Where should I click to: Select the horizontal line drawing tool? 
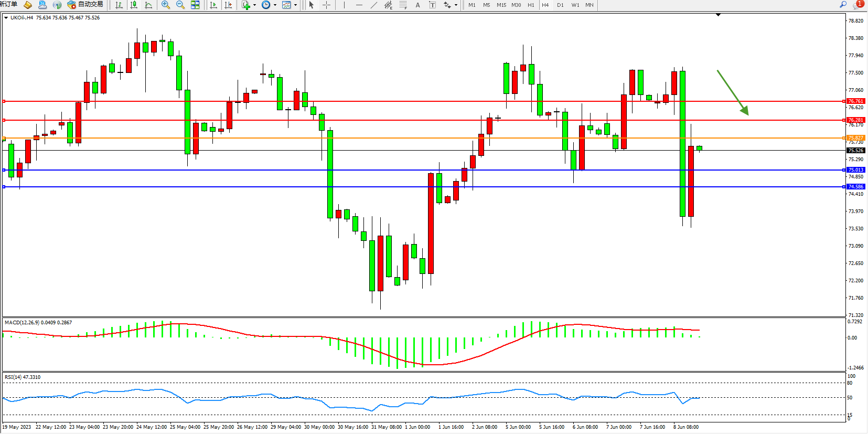click(x=359, y=5)
